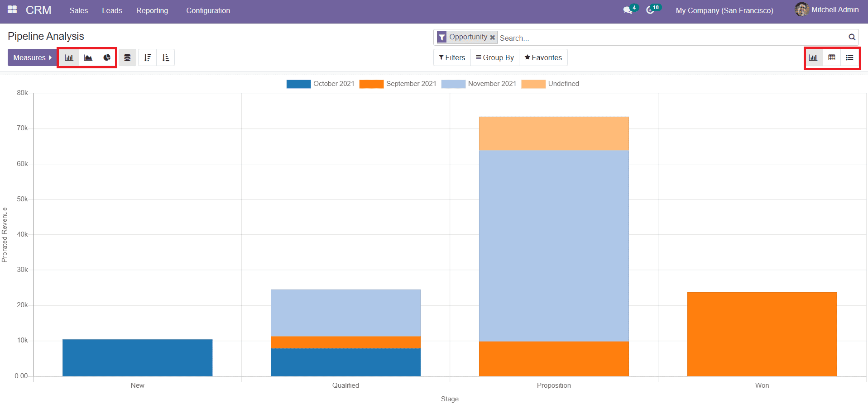
Task: Click the Prorated Revenue axis title
Action: tap(5, 235)
